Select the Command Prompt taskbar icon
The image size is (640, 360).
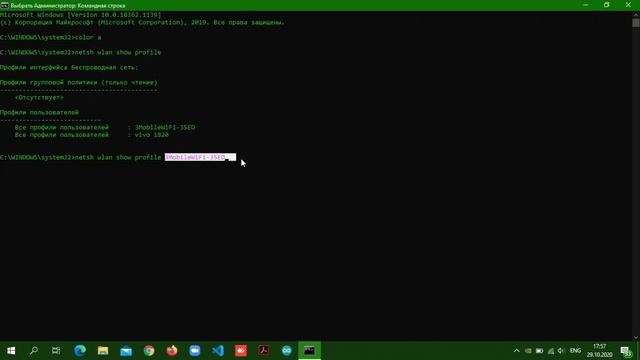click(309, 351)
